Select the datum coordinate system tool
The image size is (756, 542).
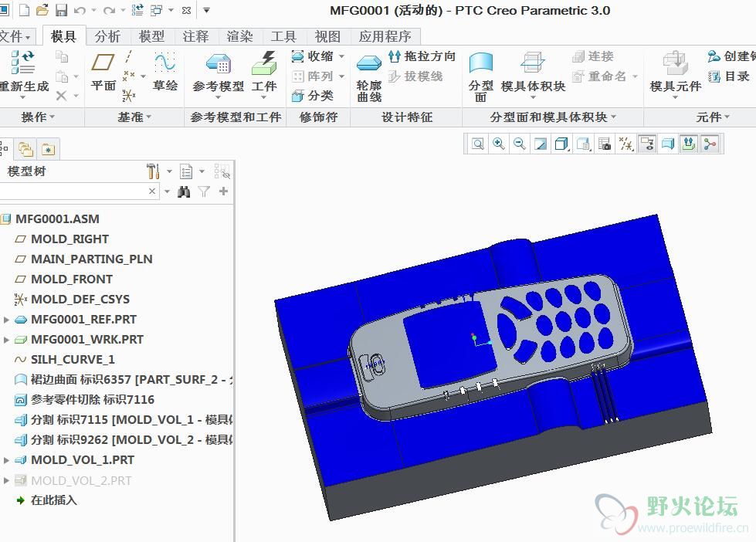pos(129,96)
